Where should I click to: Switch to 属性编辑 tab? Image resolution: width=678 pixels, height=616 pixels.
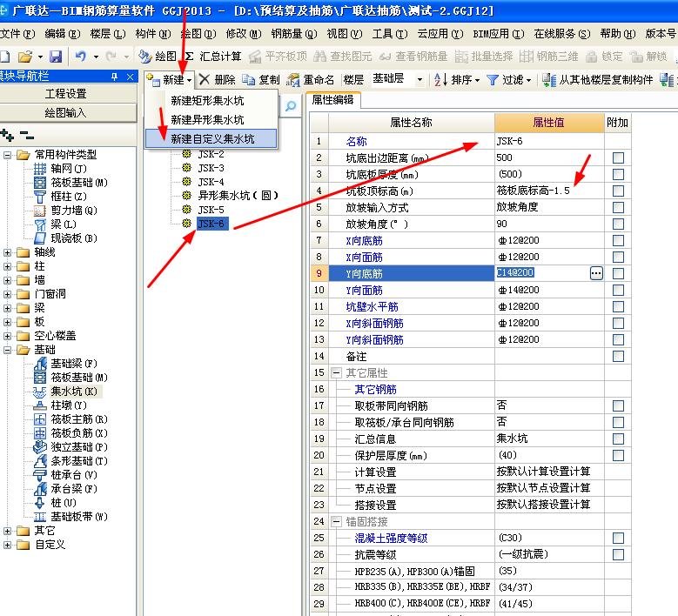click(x=333, y=100)
